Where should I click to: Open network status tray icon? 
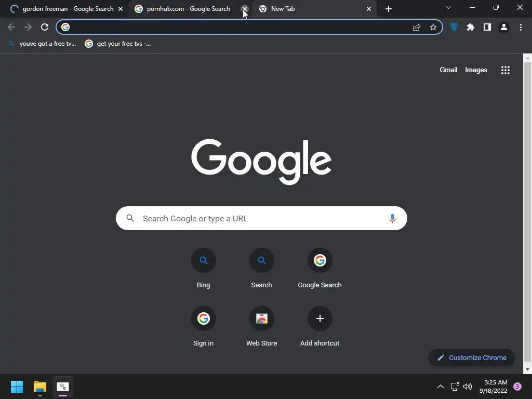point(455,387)
